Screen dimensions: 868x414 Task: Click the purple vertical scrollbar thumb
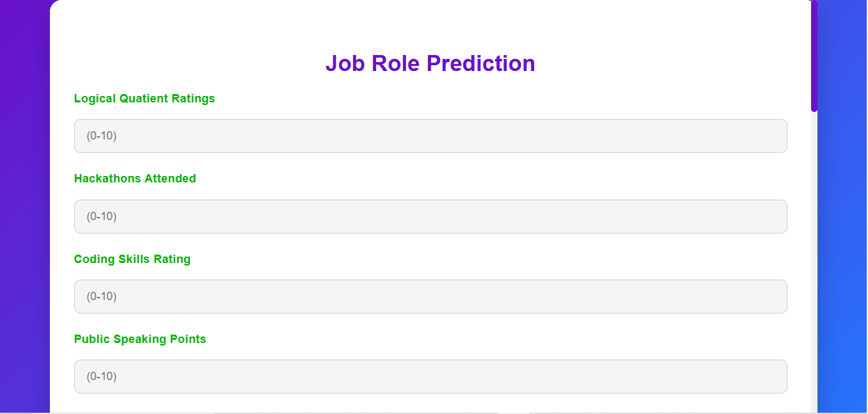point(814,58)
